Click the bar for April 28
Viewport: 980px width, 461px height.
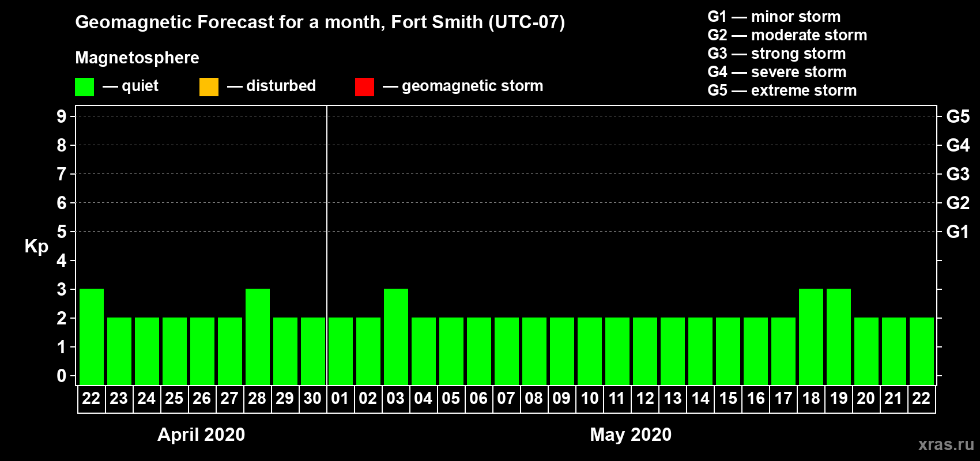pos(258,337)
